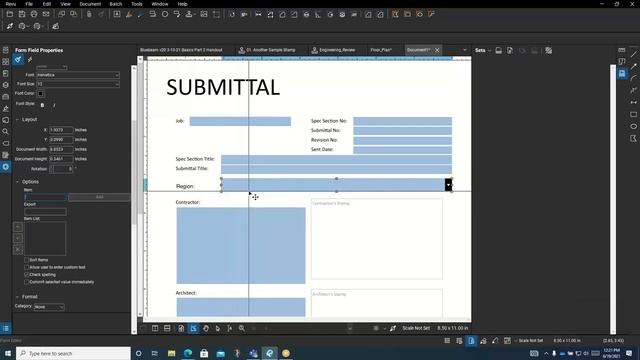This screenshot has height=360, width=640.
Task: Click the Print icon in toolbar
Action: [34, 14]
